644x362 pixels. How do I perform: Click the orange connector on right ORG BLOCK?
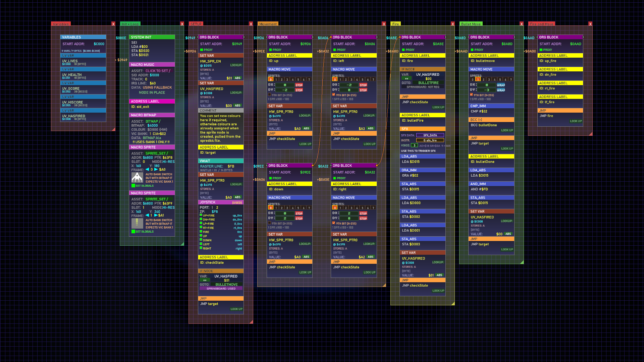[377, 166]
